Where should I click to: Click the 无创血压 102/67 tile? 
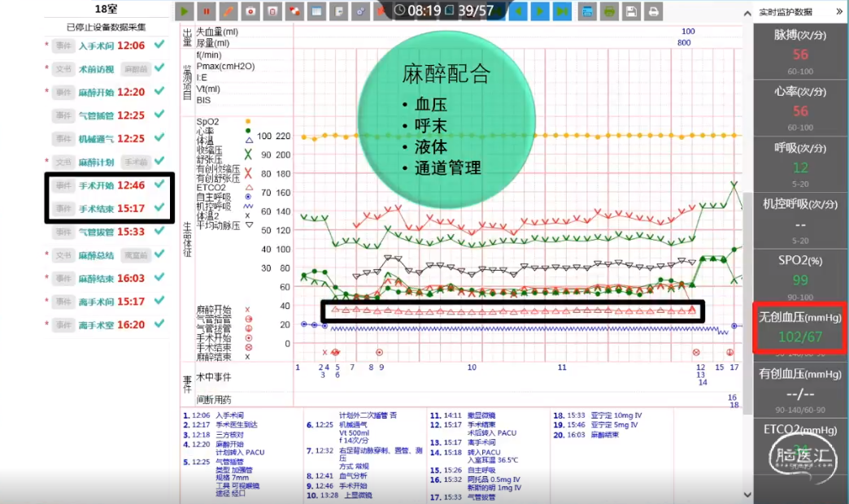pyautogui.click(x=800, y=328)
